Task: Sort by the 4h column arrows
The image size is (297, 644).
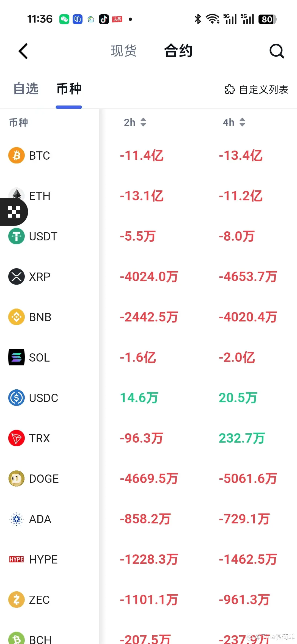Action: [242, 122]
